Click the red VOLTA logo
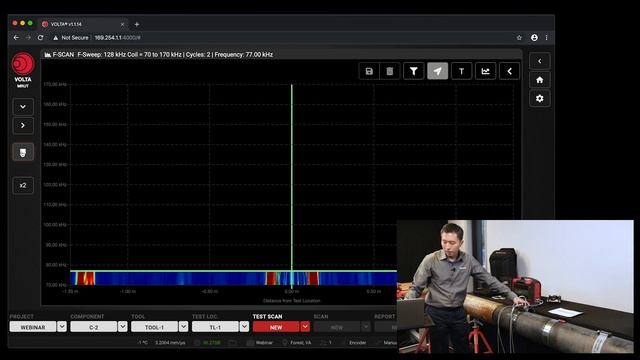Screen dimensions: 640x360 coord(23,64)
